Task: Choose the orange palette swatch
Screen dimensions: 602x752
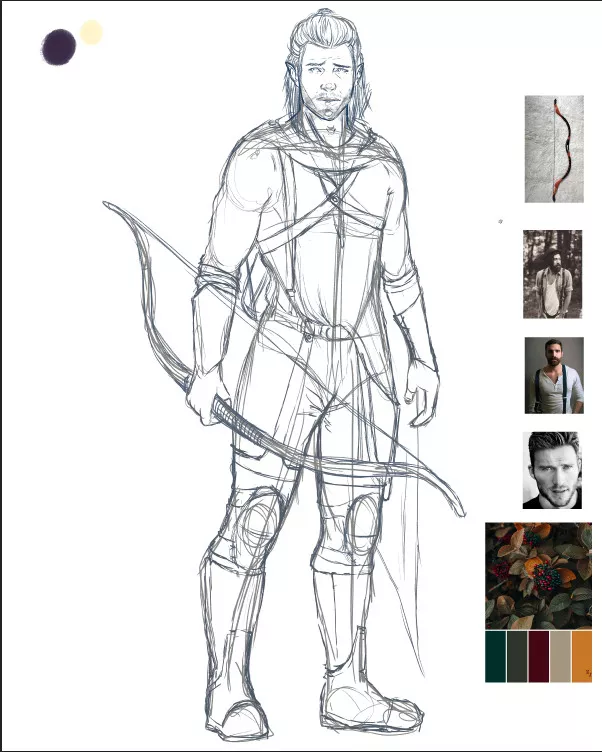Action: (581, 656)
